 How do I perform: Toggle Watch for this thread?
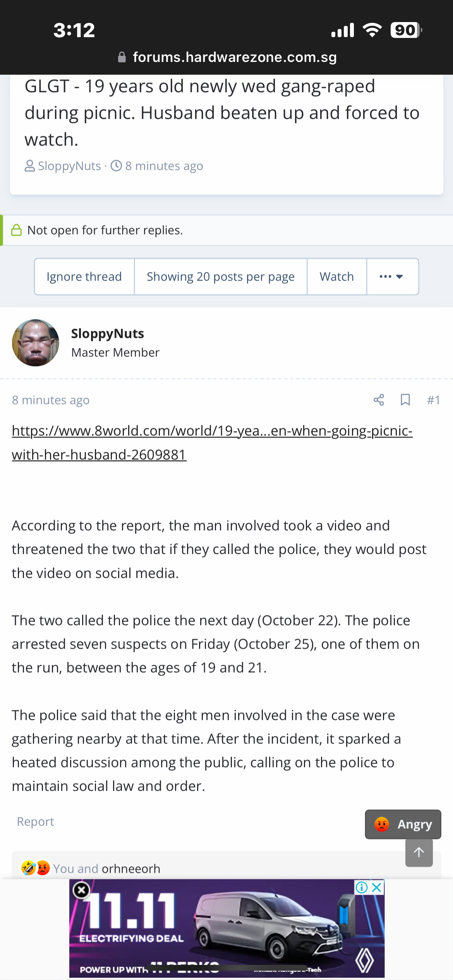337,277
